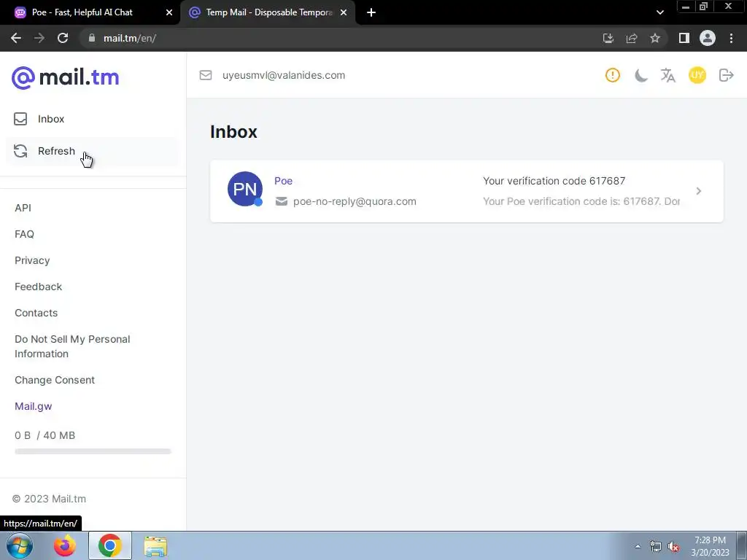This screenshot has height=560, width=747.
Task: Click the yellow warning exclamation icon
Action: tap(613, 75)
